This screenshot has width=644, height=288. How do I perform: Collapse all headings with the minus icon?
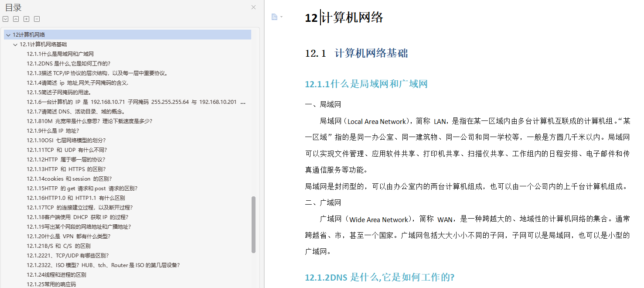click(x=37, y=19)
